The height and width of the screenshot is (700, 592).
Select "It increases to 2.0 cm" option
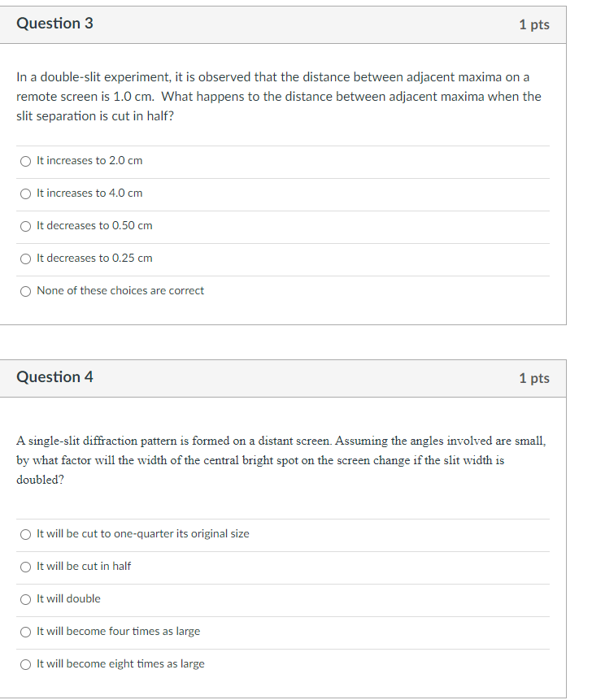[x=87, y=161]
